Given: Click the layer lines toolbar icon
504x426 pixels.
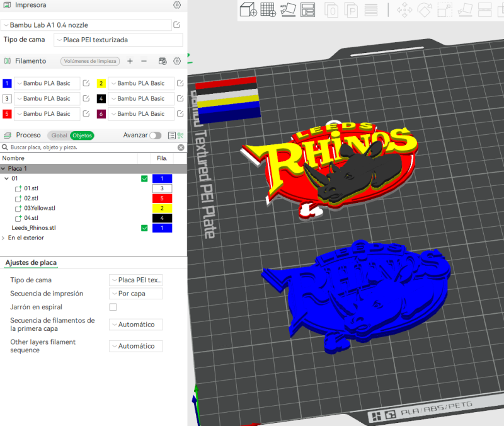Looking at the screenshot, I should [x=371, y=10].
